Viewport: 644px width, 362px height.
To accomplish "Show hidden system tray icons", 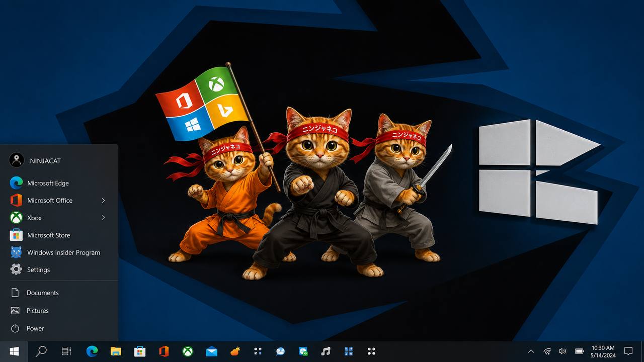I will 531,351.
